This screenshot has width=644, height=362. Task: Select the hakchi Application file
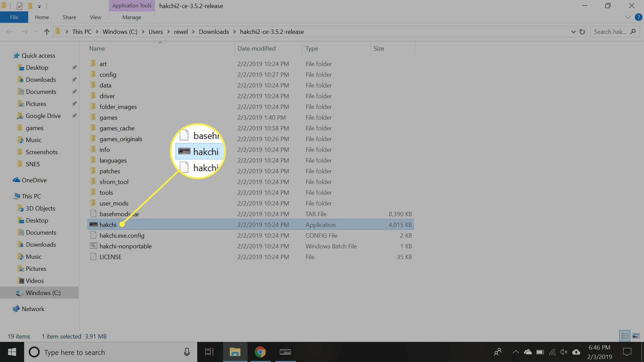108,224
